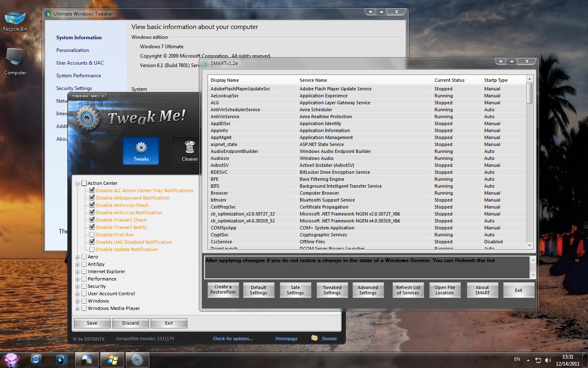The width and height of the screenshot is (588, 368).
Task: Open Advanced Settings in SMART
Action: point(368,290)
